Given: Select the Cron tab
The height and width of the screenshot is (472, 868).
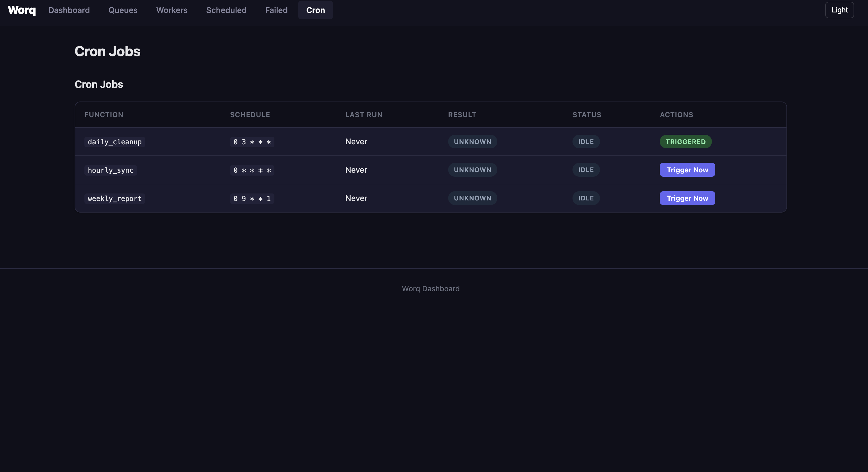Looking at the screenshot, I should coord(315,10).
